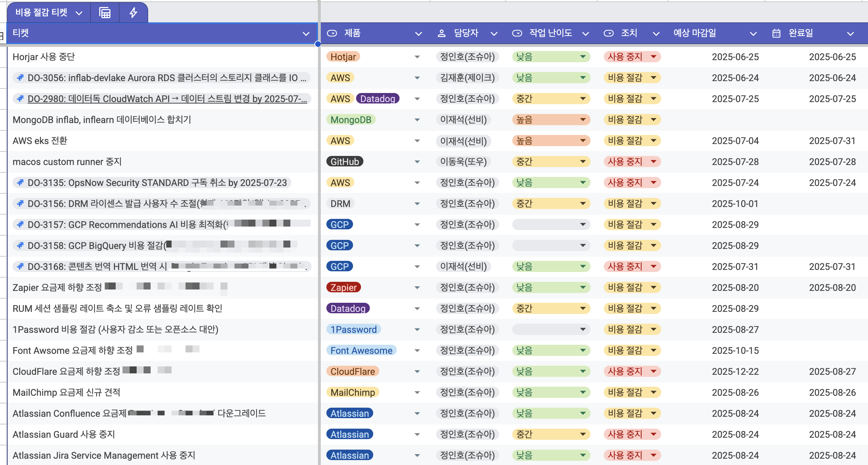Click the dropdown-type icon beside 조치 header
Image resolution: width=868 pixels, height=465 pixels.
(x=608, y=33)
